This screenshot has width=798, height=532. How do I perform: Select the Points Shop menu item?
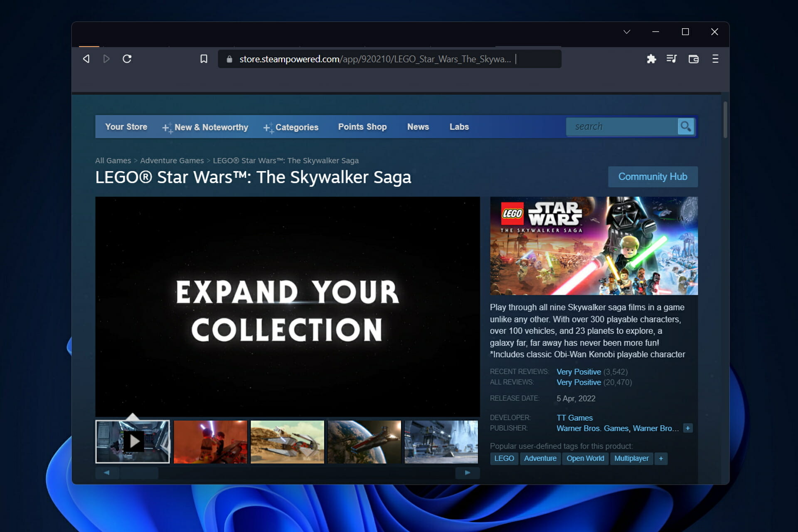click(x=362, y=126)
